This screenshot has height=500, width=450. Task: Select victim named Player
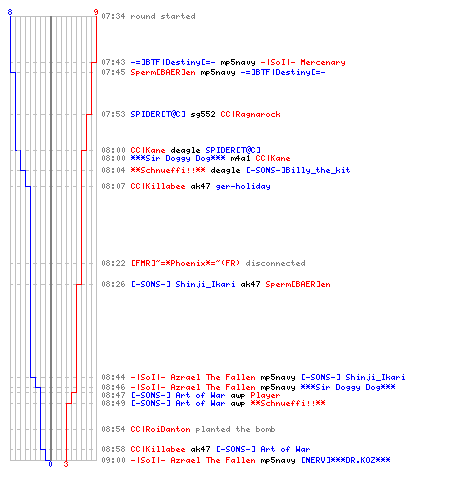tap(265, 395)
